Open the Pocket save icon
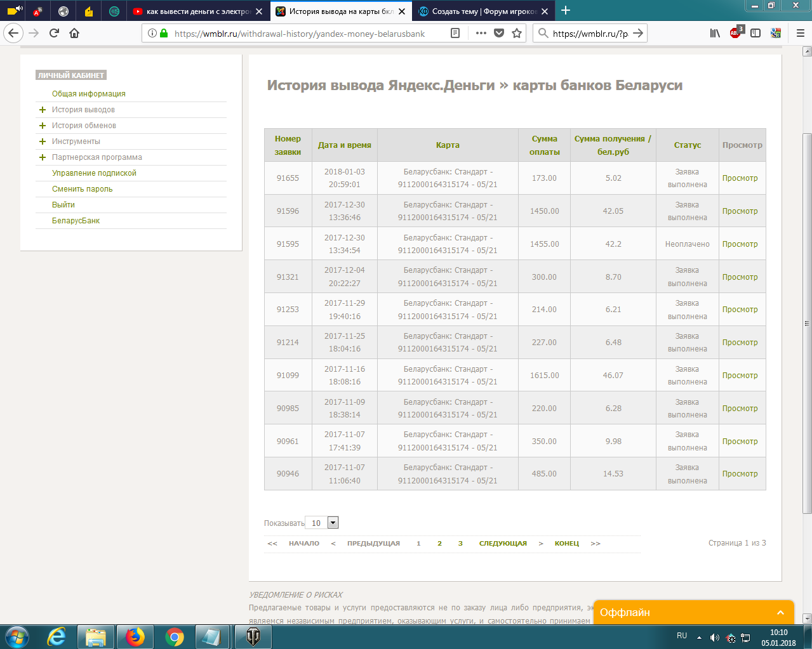 [x=499, y=33]
